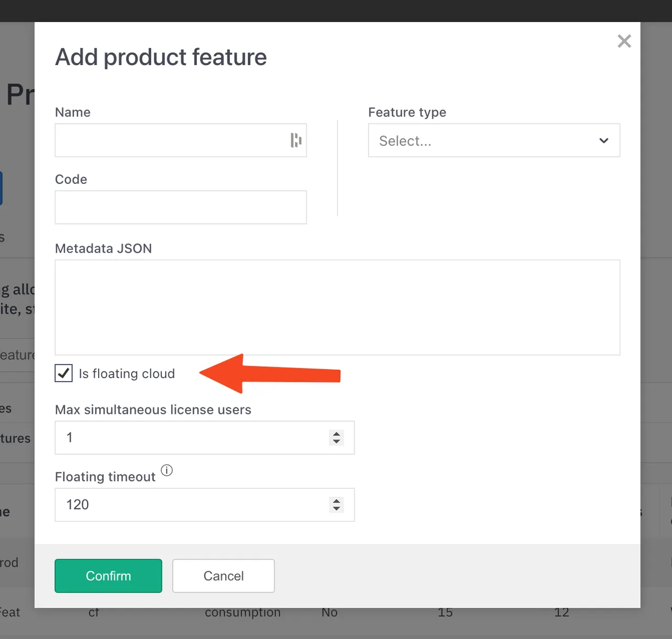Click the generator icon inside the Name field
672x639 pixels.
(x=296, y=140)
